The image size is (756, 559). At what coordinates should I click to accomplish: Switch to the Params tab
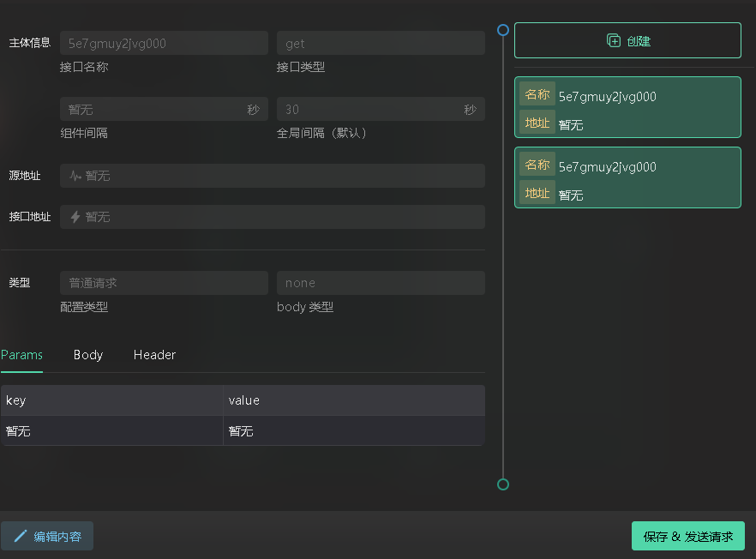[x=21, y=355]
